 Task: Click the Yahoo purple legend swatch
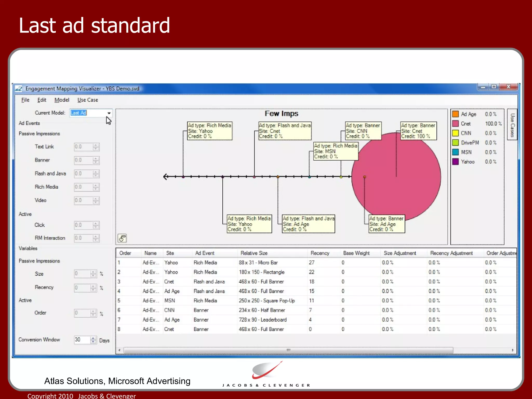pyautogui.click(x=455, y=162)
